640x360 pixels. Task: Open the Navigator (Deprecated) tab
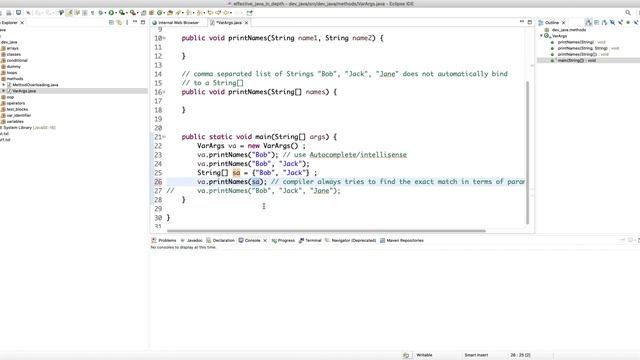pyautogui.click(x=350, y=240)
